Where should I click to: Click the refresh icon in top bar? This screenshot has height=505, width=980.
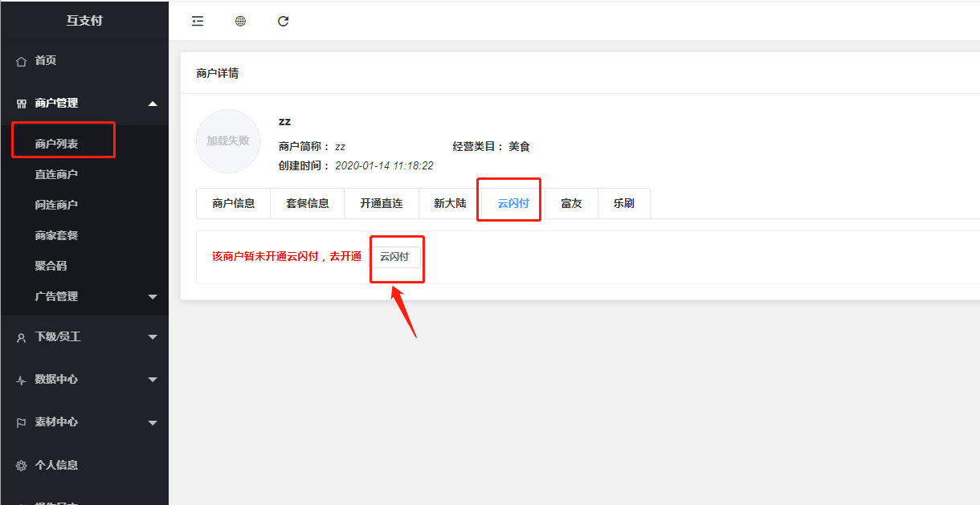coord(283,22)
